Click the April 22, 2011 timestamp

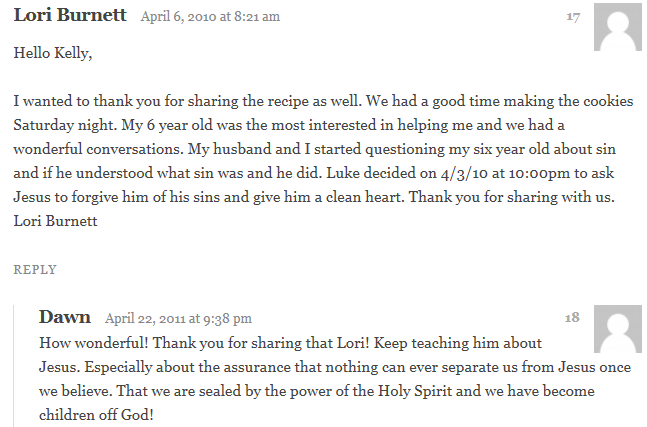(x=178, y=319)
